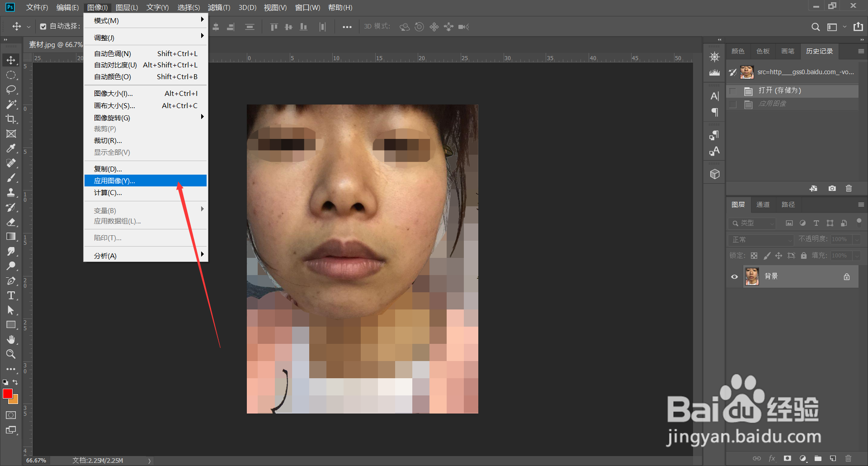This screenshot has height=466, width=868.
Task: Toggle the Auto-Select checkbox
Action: [43, 27]
